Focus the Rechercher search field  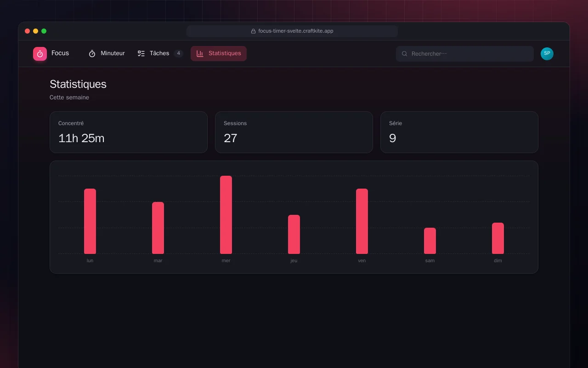click(465, 54)
